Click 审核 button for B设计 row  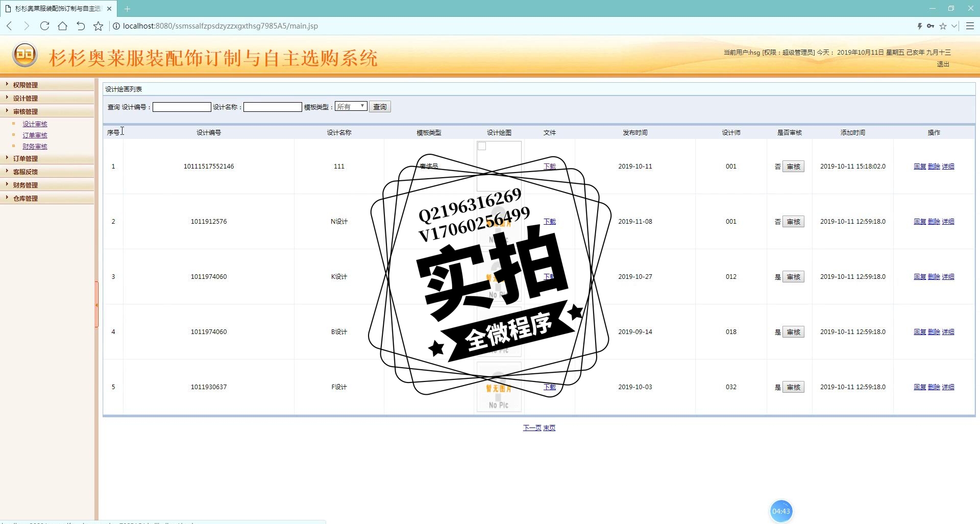coord(793,332)
